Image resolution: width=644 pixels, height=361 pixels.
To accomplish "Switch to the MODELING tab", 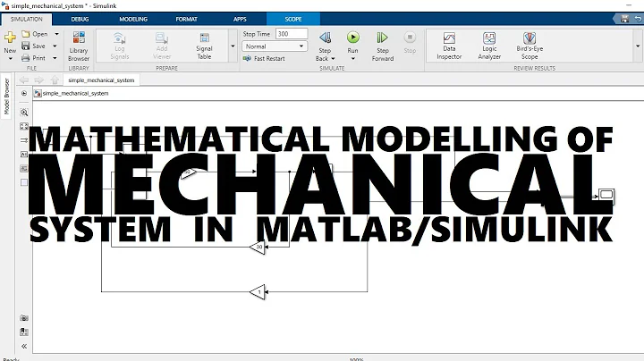I will coord(133,19).
